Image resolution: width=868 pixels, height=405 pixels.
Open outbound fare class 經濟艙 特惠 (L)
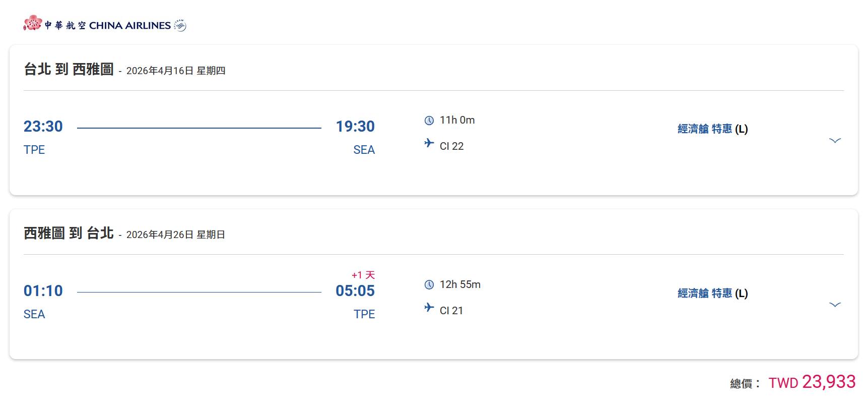pyautogui.click(x=712, y=129)
